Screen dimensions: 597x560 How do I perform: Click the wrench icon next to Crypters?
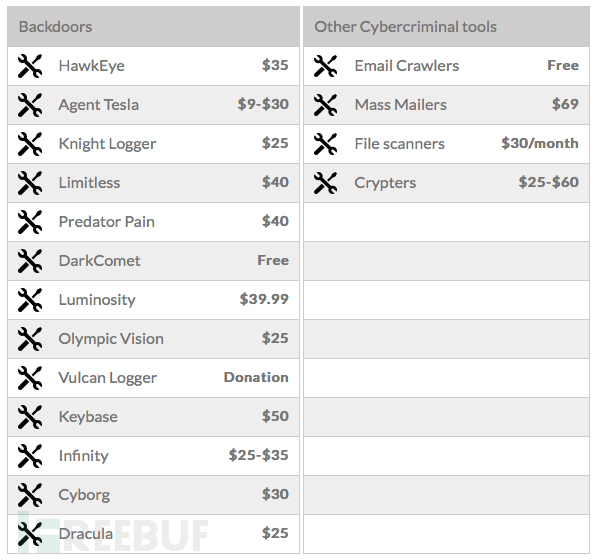point(326,183)
